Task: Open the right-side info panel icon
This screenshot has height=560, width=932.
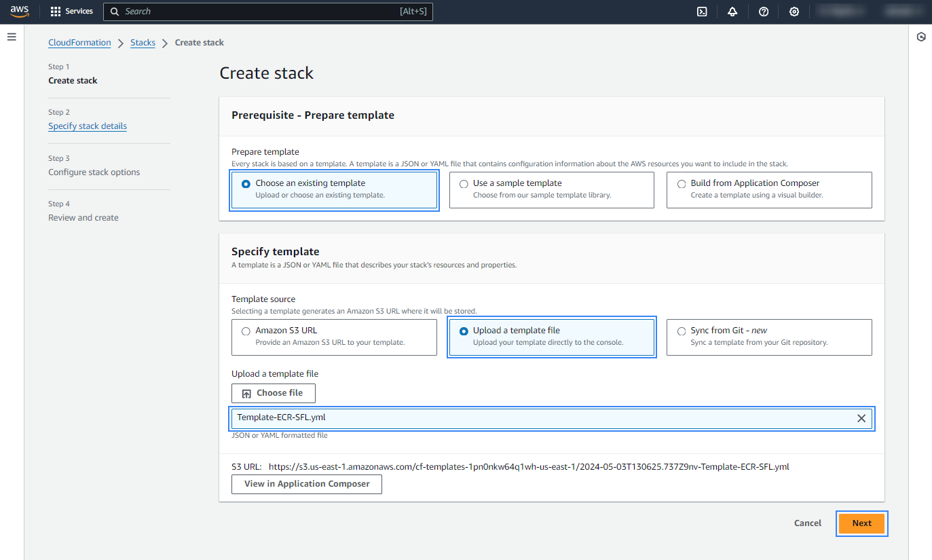Action: (920, 37)
